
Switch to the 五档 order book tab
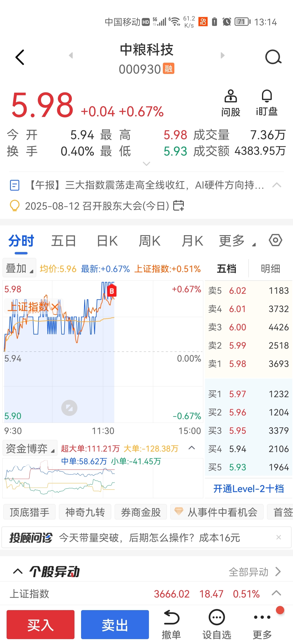coord(226,269)
